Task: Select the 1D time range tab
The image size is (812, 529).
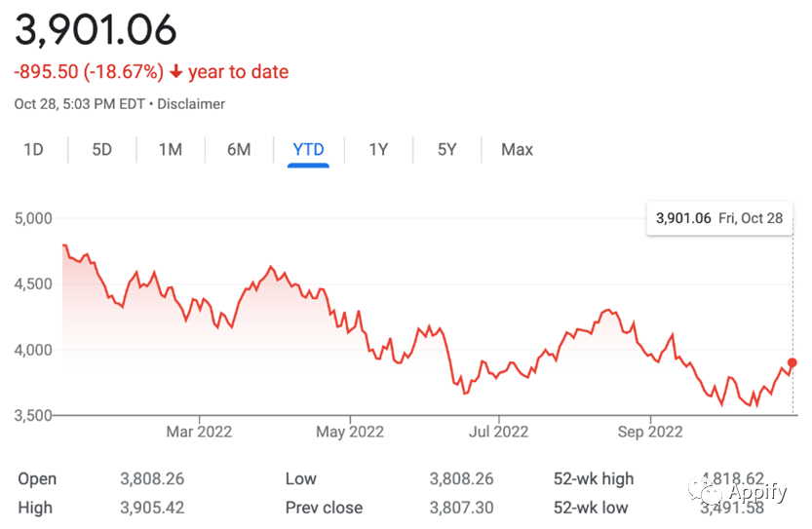Action: 34,150
